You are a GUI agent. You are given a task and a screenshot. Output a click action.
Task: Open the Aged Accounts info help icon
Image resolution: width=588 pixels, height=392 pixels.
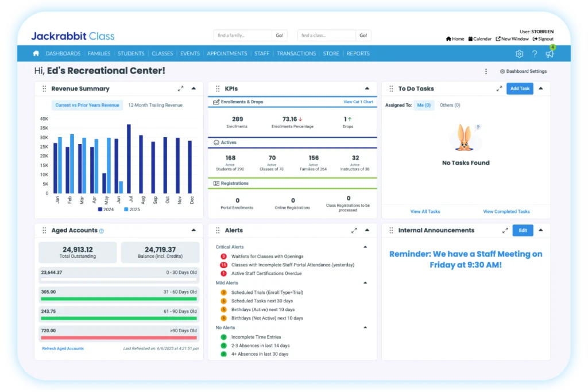coord(101,231)
